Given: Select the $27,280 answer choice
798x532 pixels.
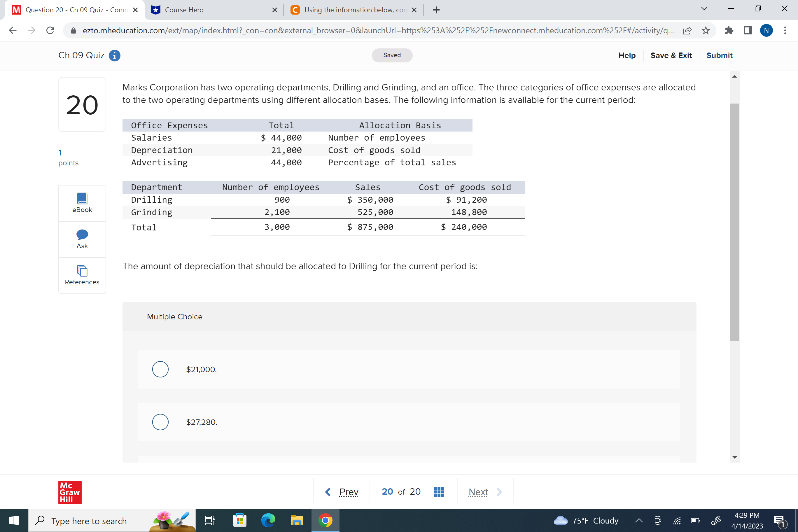Looking at the screenshot, I should [x=160, y=422].
